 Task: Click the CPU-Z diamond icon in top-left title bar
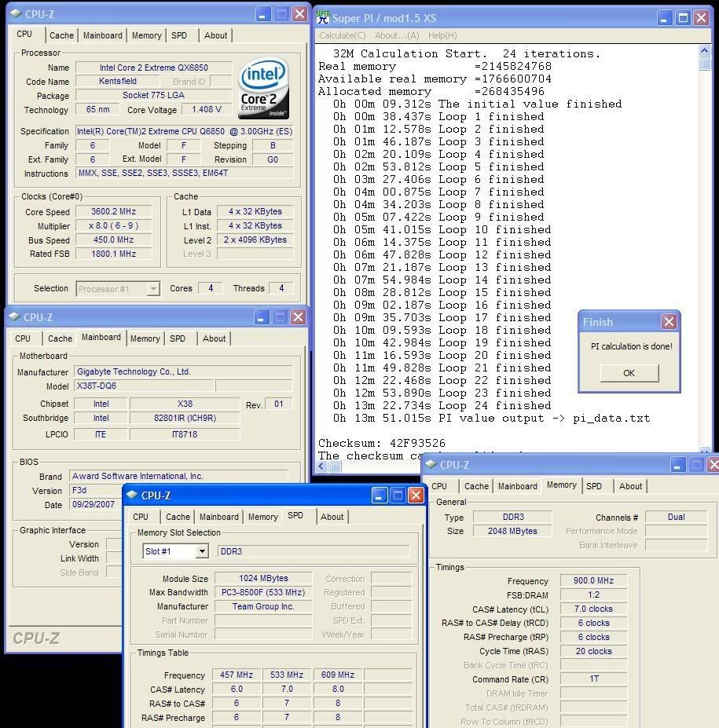click(x=13, y=13)
